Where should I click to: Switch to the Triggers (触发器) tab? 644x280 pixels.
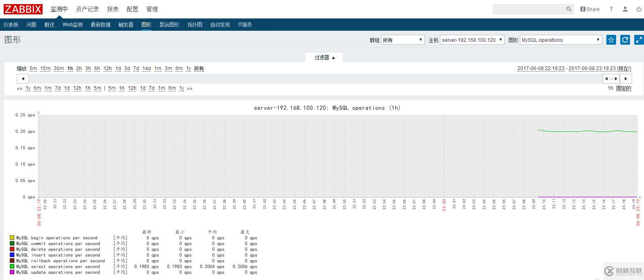pyautogui.click(x=126, y=25)
